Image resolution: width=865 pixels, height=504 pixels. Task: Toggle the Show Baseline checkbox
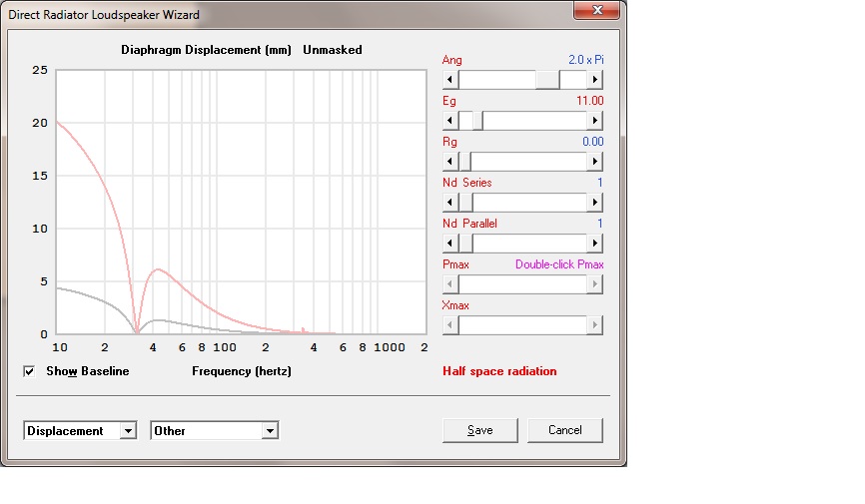29,371
